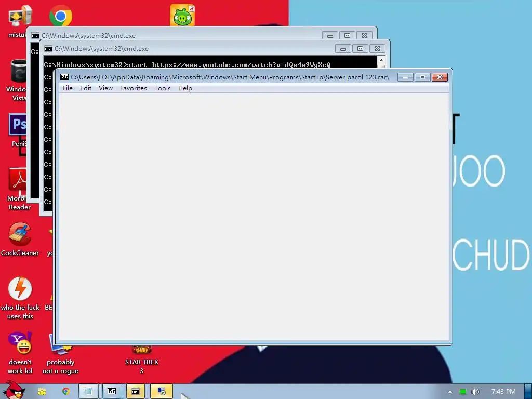Switch to the notepad-like taskbar window

(x=88, y=392)
